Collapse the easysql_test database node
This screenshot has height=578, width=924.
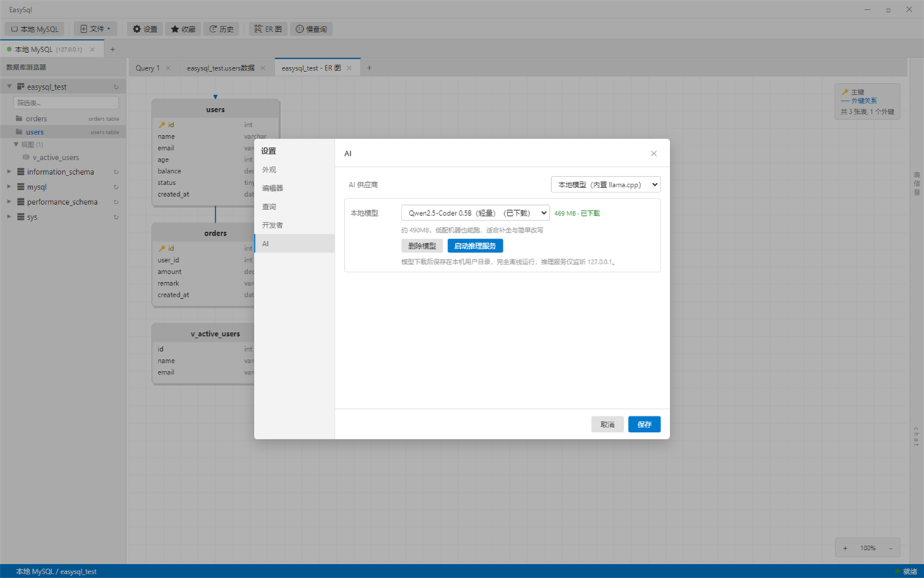10,87
